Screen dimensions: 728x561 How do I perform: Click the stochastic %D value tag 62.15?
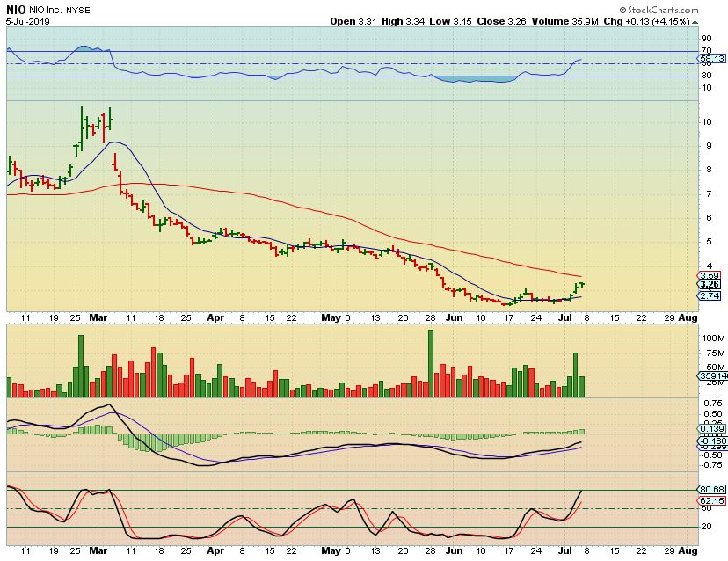(712, 500)
